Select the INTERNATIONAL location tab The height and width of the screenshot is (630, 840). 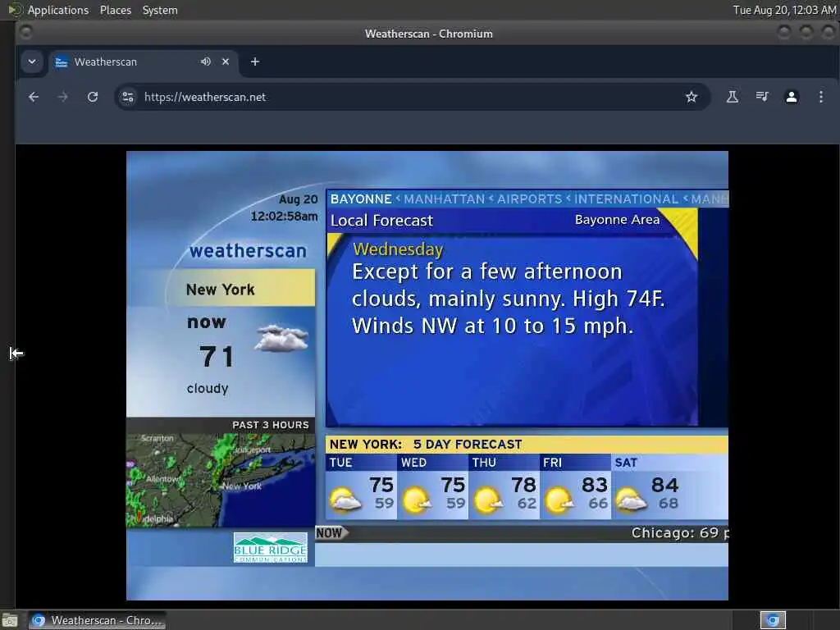tap(626, 199)
